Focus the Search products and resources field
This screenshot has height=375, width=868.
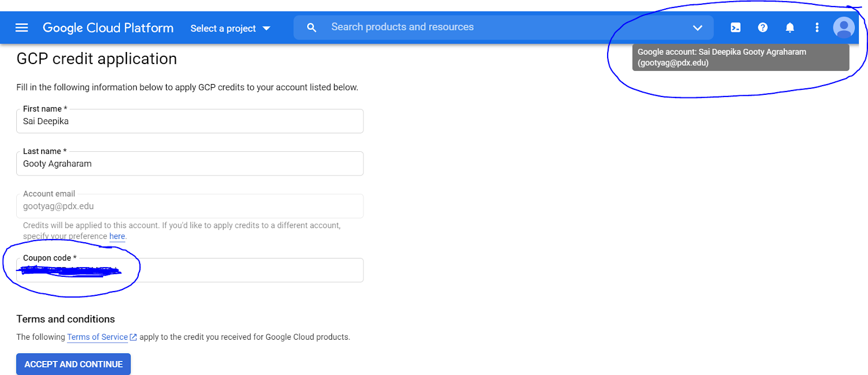pyautogui.click(x=503, y=27)
